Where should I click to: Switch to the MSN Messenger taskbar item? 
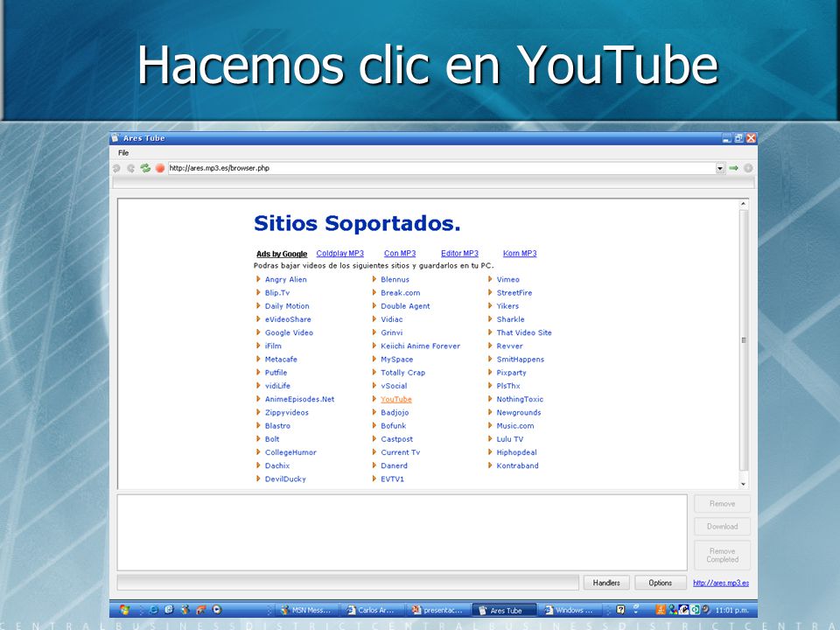[306, 610]
